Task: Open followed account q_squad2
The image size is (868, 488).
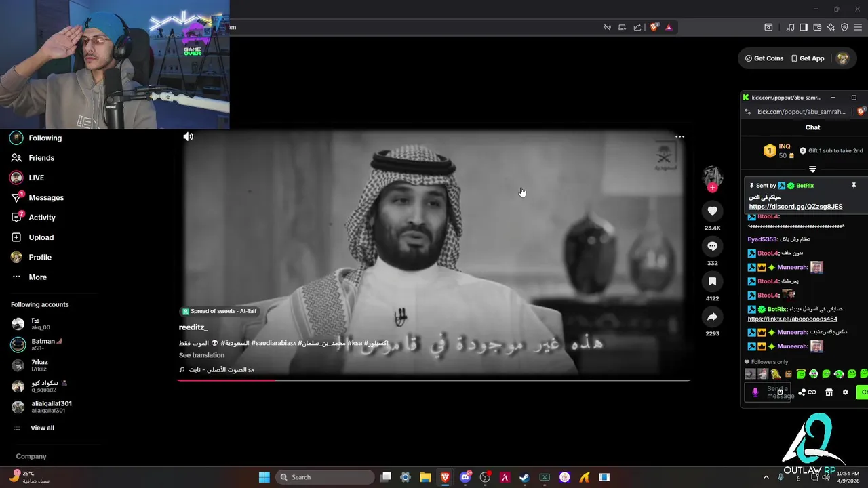Action: pyautogui.click(x=39, y=386)
